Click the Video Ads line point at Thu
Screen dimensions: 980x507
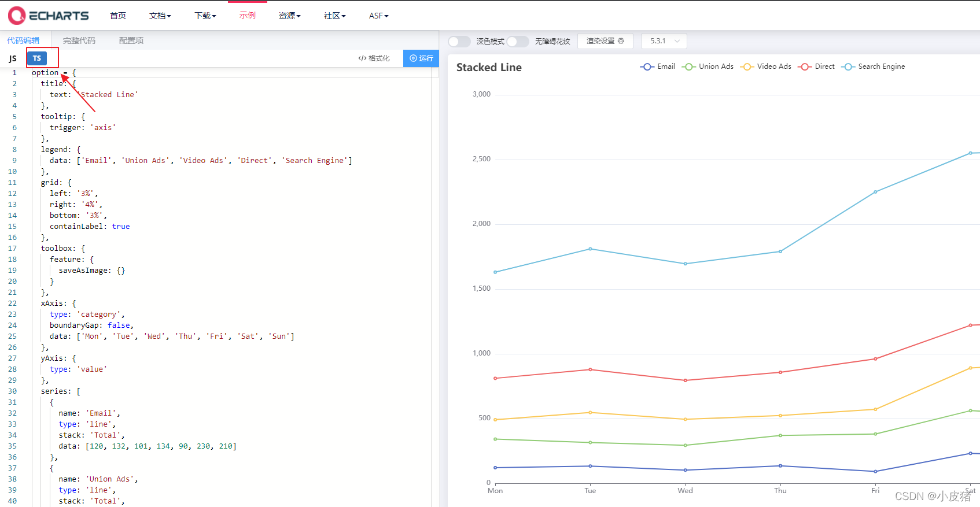[780, 416]
